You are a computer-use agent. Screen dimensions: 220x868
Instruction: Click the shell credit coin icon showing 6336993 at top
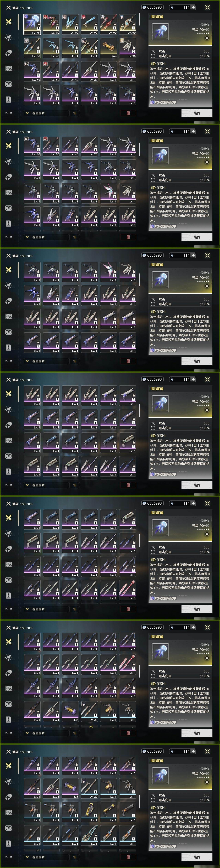pyautogui.click(x=144, y=7)
